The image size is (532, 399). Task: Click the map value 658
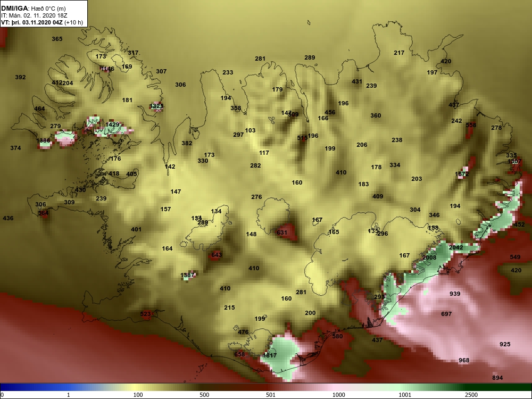click(239, 354)
